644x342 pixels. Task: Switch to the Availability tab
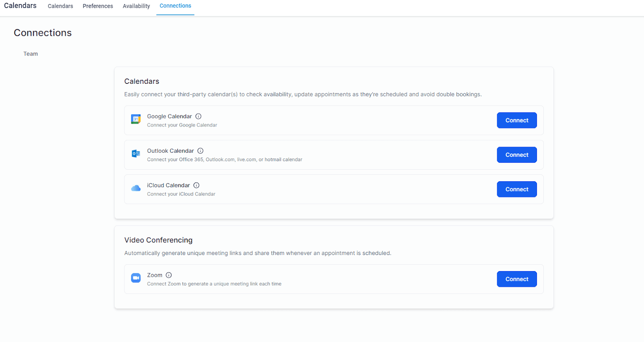coord(136,6)
